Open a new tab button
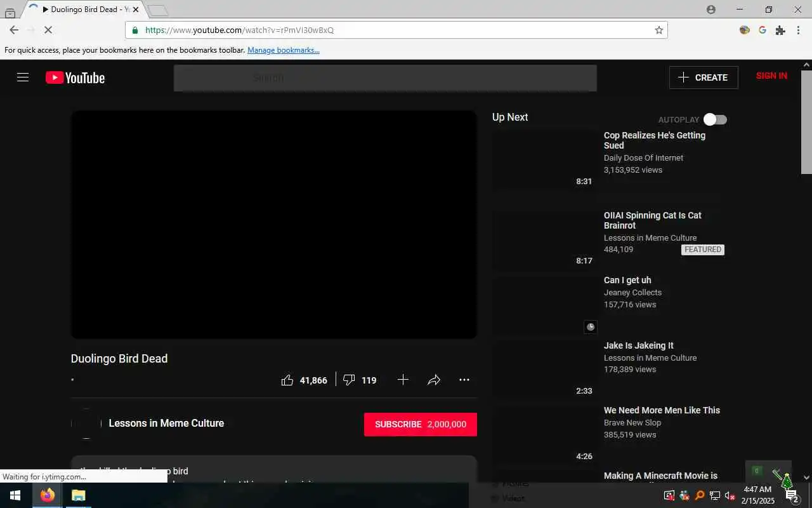The height and width of the screenshot is (508, 812). pos(157,10)
